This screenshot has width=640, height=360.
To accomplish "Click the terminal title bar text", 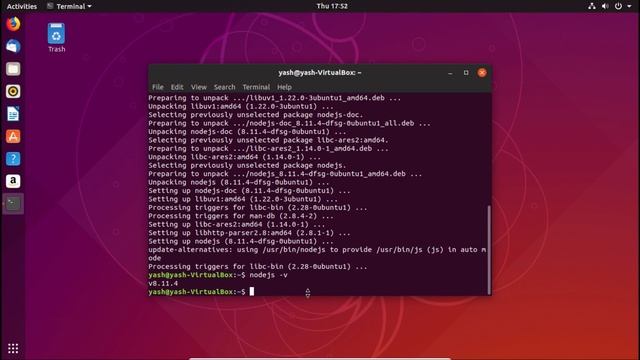I will (320, 73).
